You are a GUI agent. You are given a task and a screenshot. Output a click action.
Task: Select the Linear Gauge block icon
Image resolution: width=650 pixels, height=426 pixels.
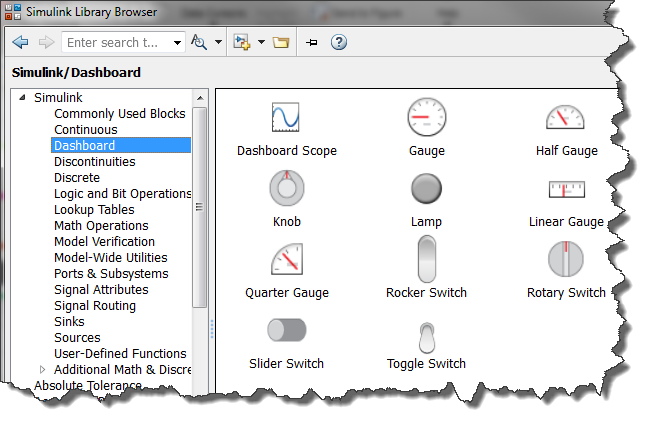point(565,188)
